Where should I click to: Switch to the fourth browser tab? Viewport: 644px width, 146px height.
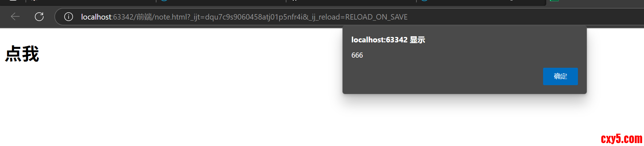pos(481,1)
